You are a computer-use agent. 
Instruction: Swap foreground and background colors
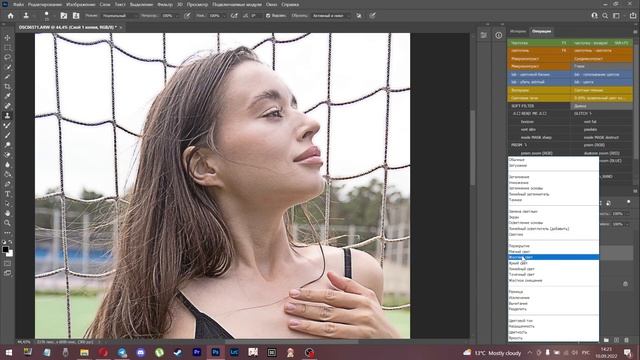pos(11,242)
